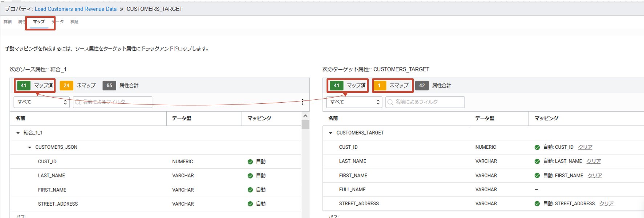The height and width of the screenshot is (218, 644).
Task: Toggle target 1 未マップ filter badge
Action: 392,86
